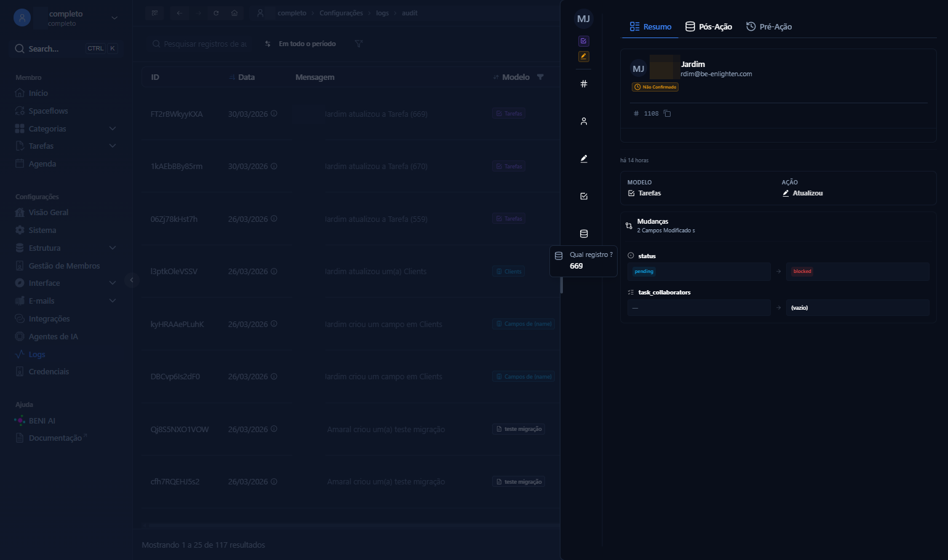
Task: Click the database icon in the drawer rail
Action: 584,234
